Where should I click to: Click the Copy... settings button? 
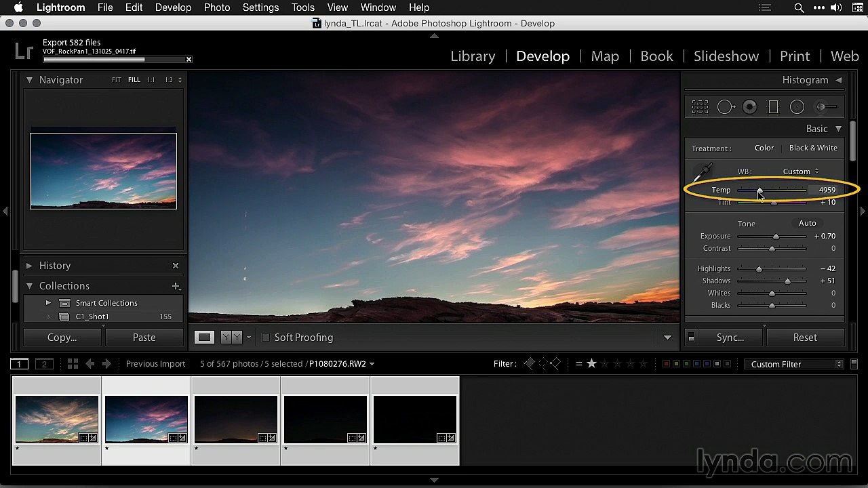tap(62, 338)
